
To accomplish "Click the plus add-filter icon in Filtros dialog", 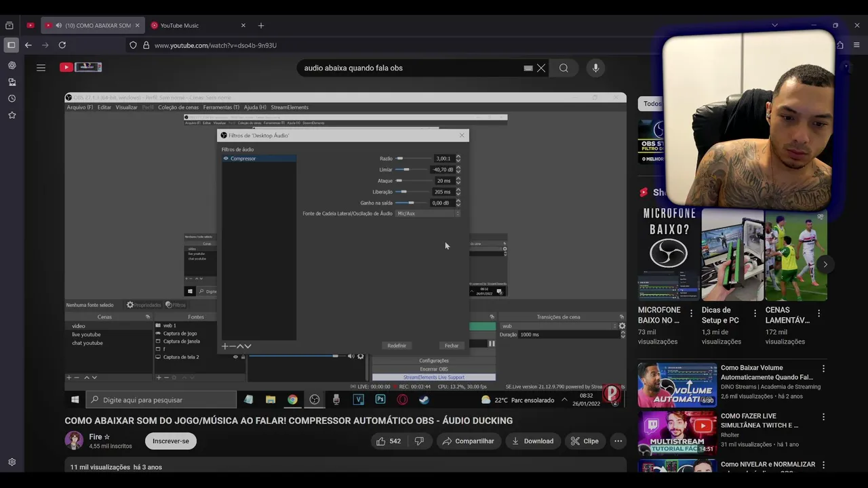I will pyautogui.click(x=225, y=346).
